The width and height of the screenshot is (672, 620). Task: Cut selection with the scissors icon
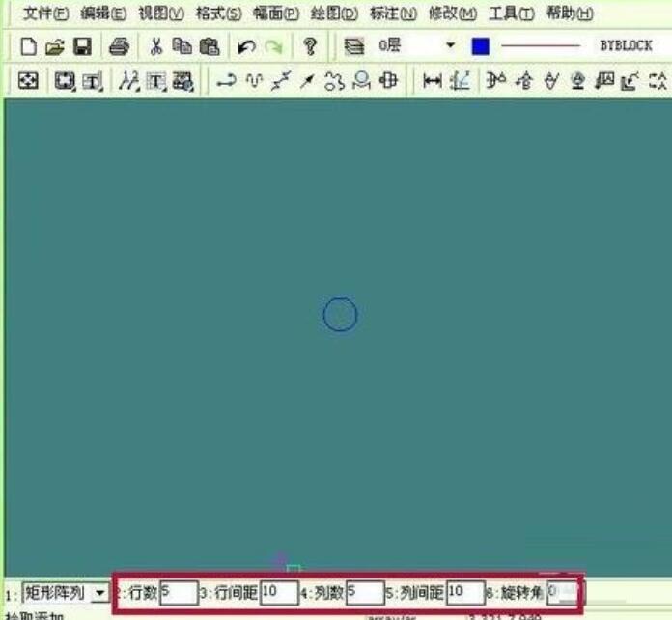[156, 46]
